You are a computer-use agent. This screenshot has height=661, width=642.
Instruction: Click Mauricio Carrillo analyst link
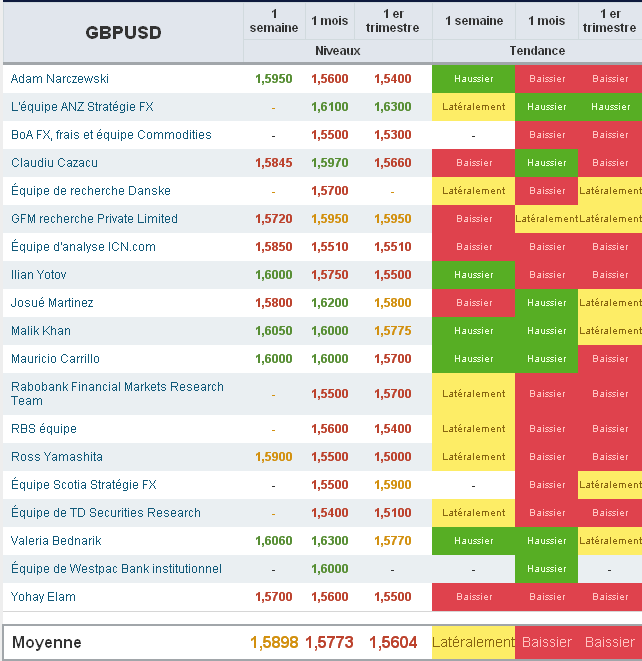55,359
